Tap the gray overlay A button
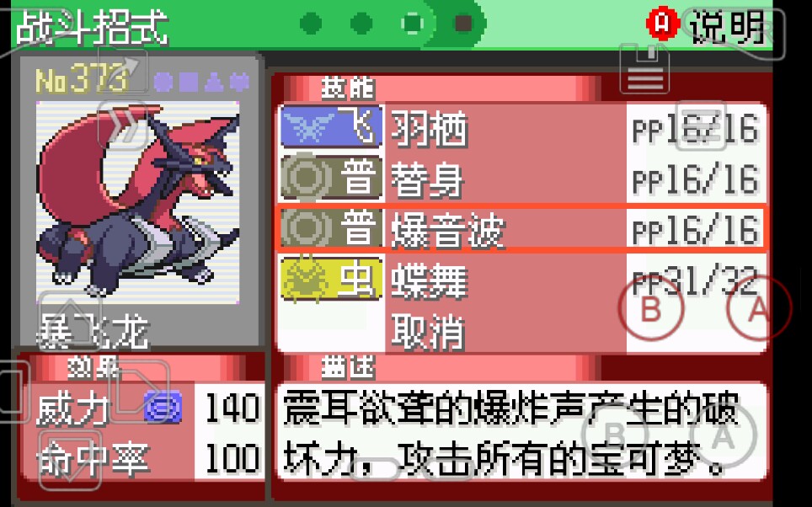Image resolution: width=812 pixels, height=507 pixels. [x=723, y=436]
